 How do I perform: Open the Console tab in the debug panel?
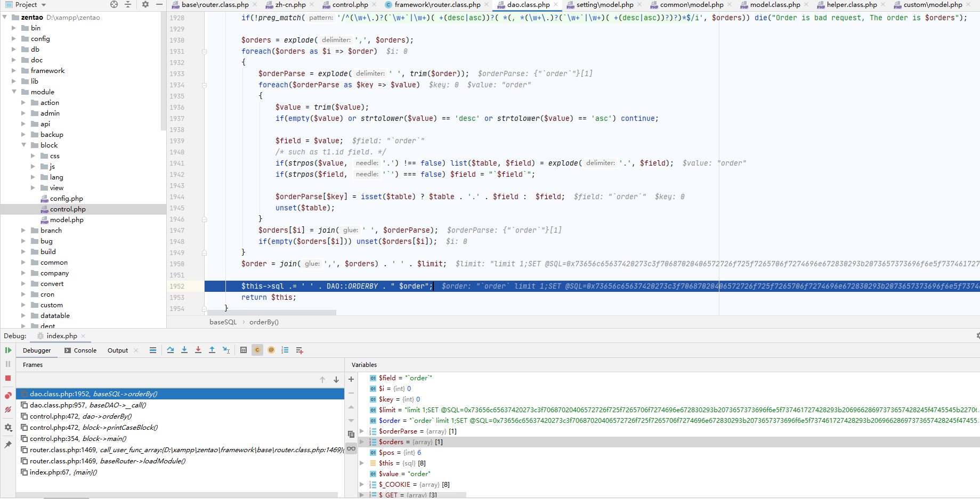click(80, 350)
